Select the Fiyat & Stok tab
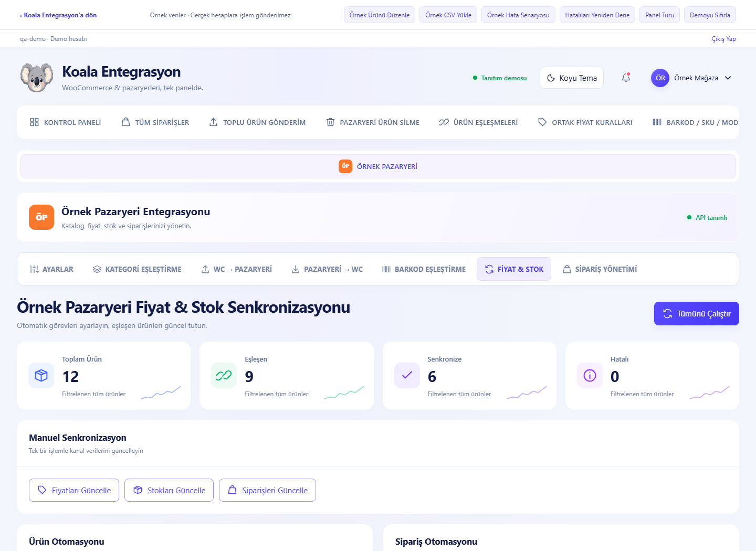Screen dimensions: 756x551 coord(514,269)
